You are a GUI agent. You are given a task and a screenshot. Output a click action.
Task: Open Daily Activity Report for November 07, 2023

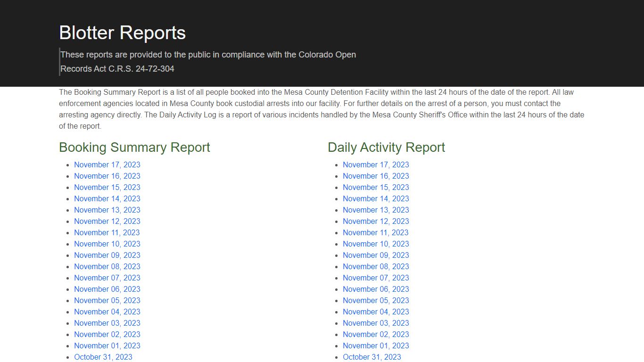pyautogui.click(x=376, y=278)
